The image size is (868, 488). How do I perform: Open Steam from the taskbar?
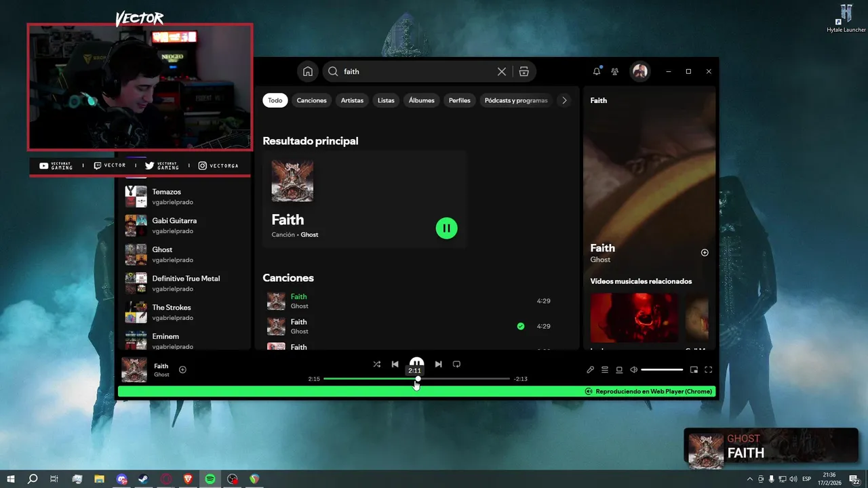(x=144, y=479)
